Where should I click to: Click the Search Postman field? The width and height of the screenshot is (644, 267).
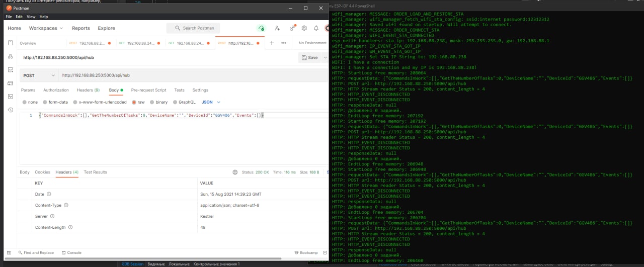[x=194, y=28]
